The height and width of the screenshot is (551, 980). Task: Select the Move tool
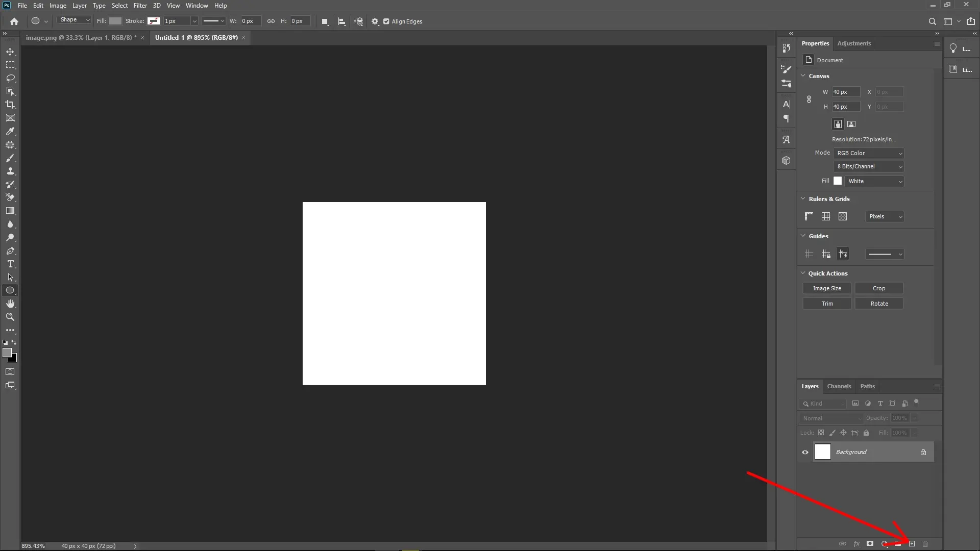(10, 52)
